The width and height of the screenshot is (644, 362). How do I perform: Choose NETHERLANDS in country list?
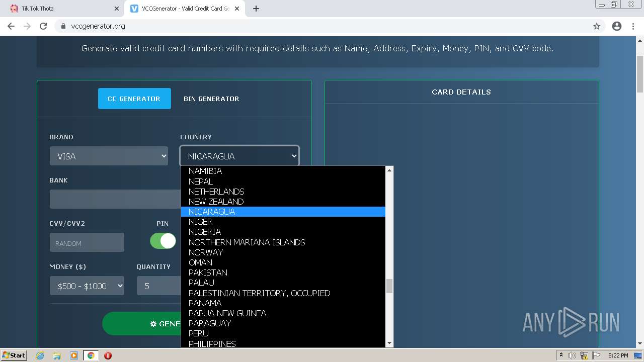(283, 191)
